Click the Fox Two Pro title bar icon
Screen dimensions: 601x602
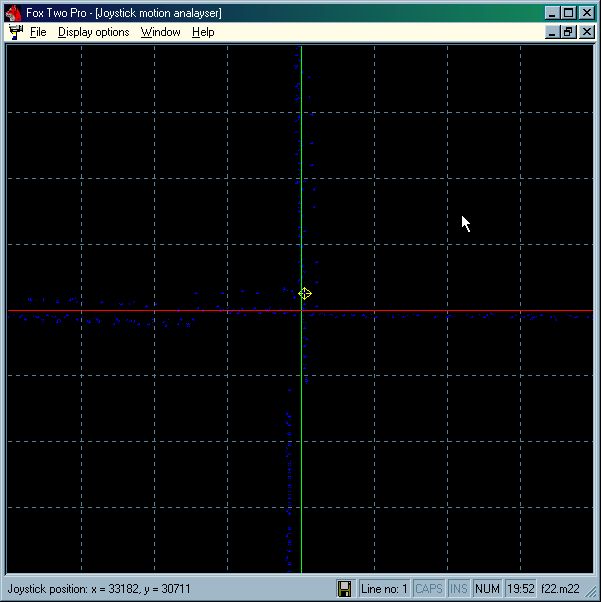13,13
